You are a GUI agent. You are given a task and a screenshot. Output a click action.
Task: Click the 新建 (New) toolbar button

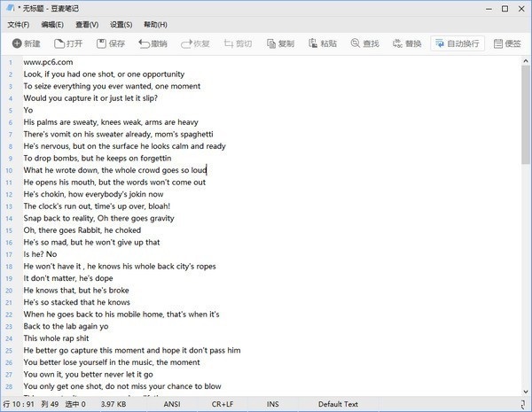pos(26,43)
